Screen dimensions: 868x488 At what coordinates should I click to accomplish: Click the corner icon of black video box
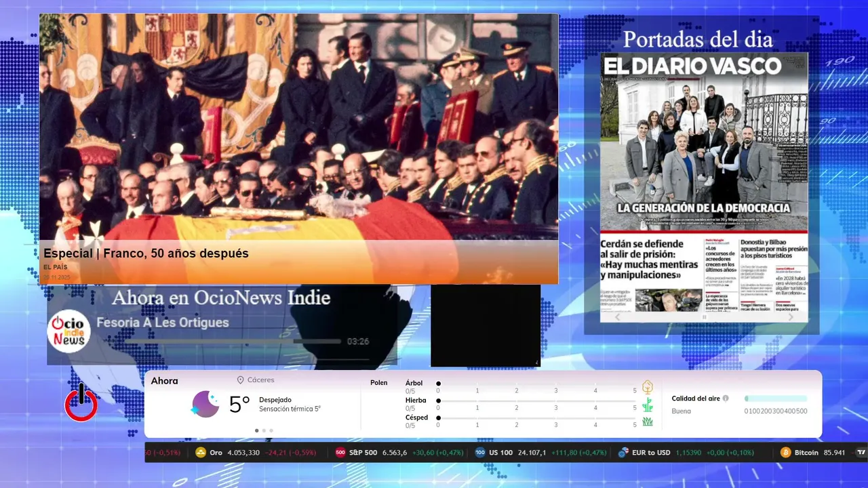pyautogui.click(x=536, y=363)
